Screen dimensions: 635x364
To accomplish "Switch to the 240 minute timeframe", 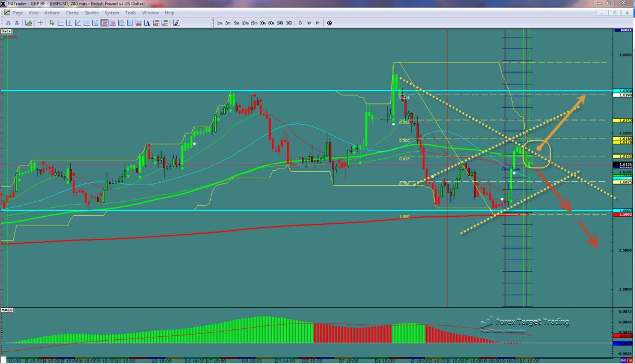I will tap(279, 23).
